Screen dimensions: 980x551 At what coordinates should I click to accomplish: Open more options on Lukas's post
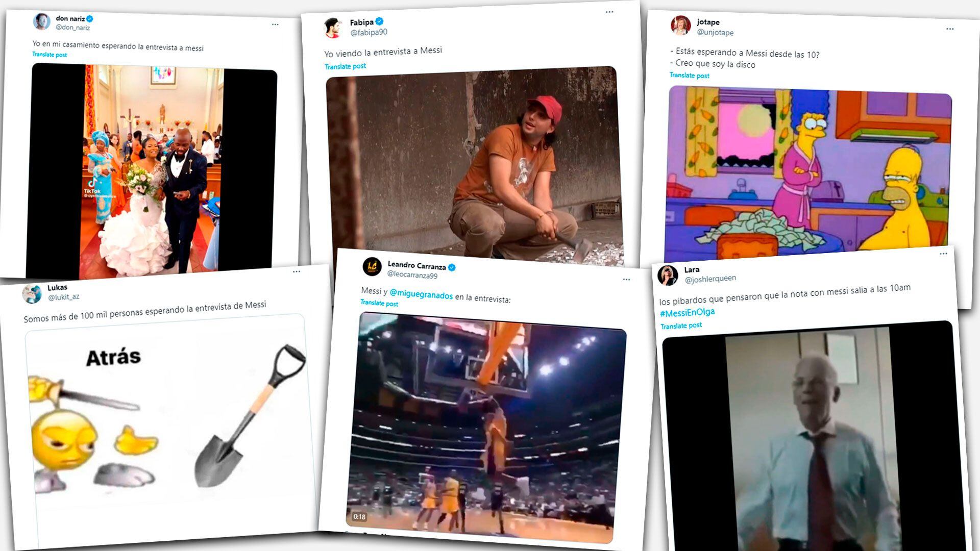tap(297, 271)
